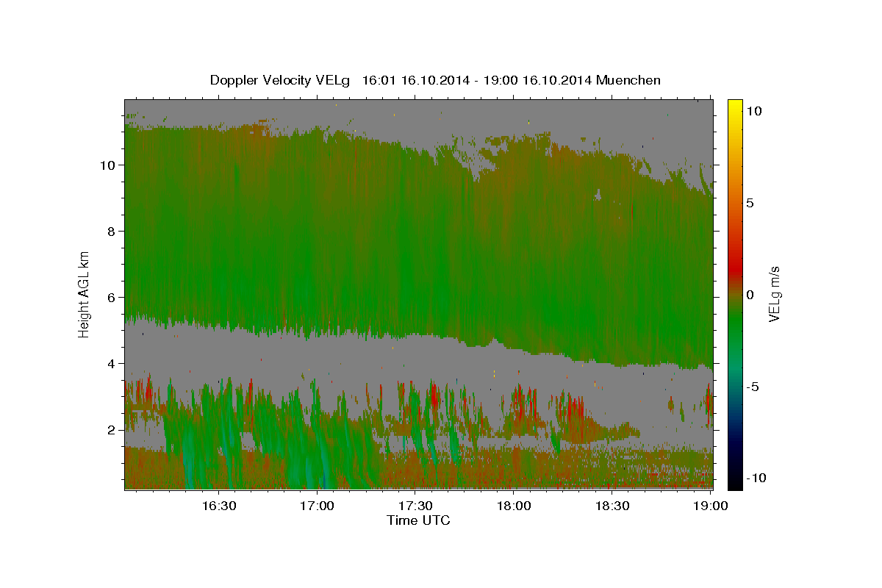This screenshot has width=882, height=588.
Task: Click the 16:30 time tick label
Action: (x=219, y=506)
